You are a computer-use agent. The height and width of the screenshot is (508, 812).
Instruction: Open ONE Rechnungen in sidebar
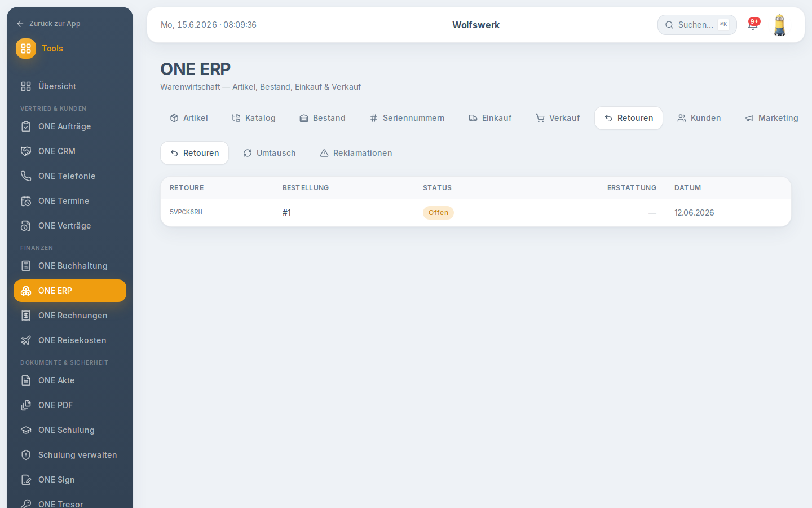click(x=70, y=316)
